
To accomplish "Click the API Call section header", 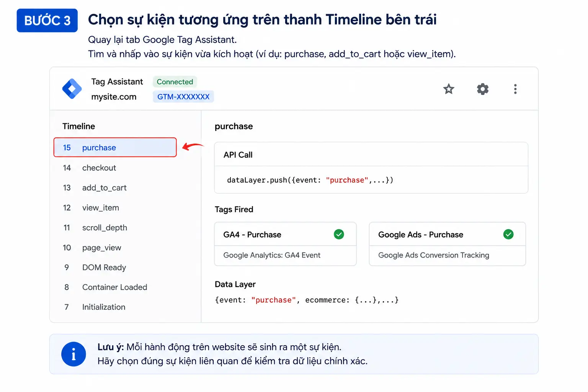I will (x=238, y=155).
